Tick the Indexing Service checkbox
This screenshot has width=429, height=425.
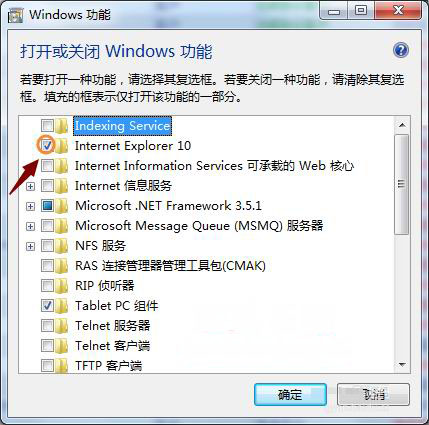pos(47,126)
